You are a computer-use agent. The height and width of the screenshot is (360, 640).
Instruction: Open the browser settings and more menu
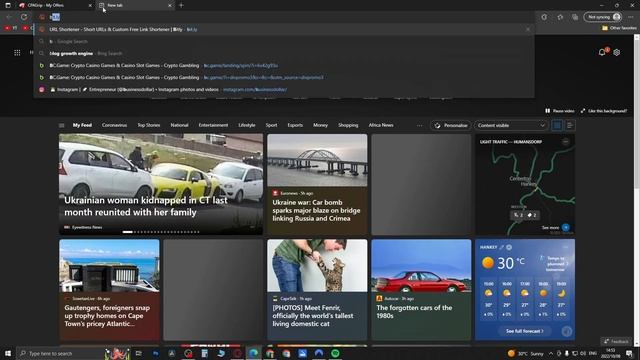tap(631, 17)
